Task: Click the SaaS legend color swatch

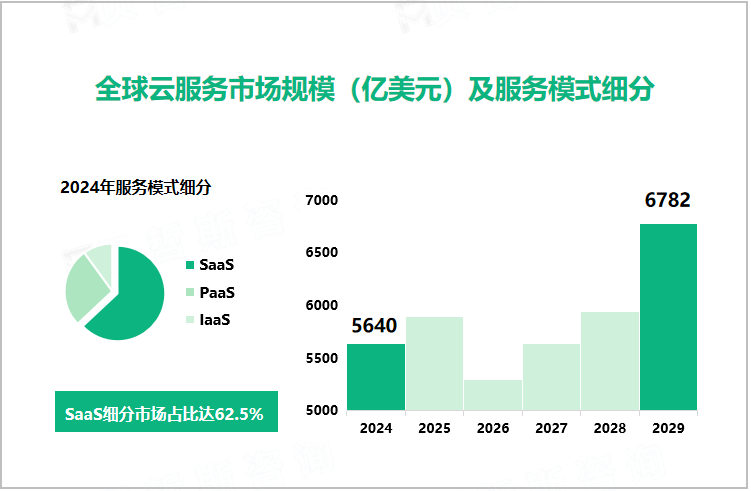Action: coord(190,265)
